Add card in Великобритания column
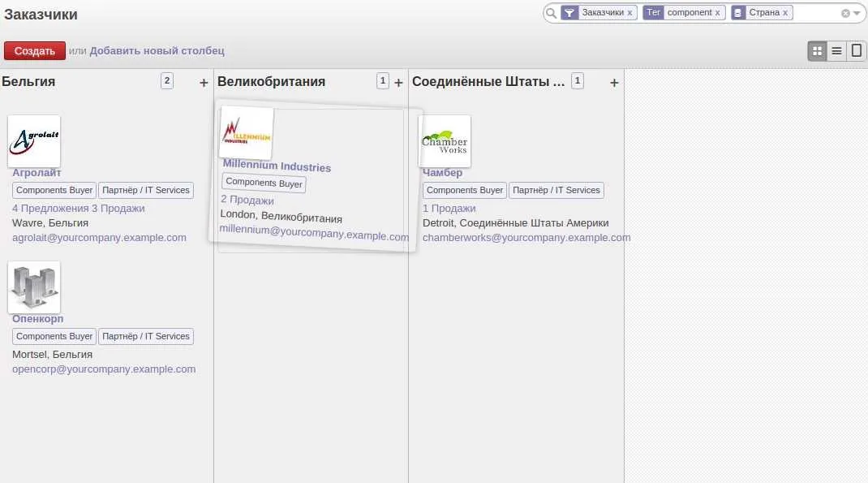This screenshot has width=868, height=483. (x=398, y=83)
